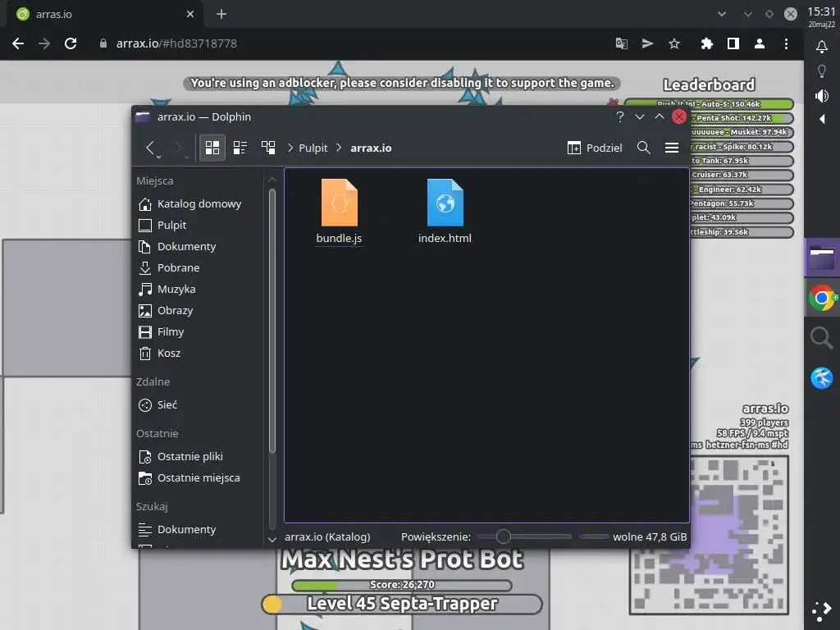
Task: Go back in Dolphin navigation
Action: pyautogui.click(x=150, y=148)
